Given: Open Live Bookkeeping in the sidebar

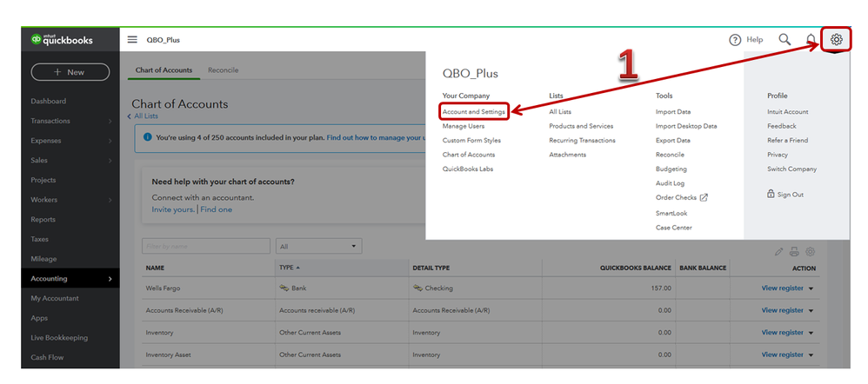Looking at the screenshot, I should tap(59, 338).
